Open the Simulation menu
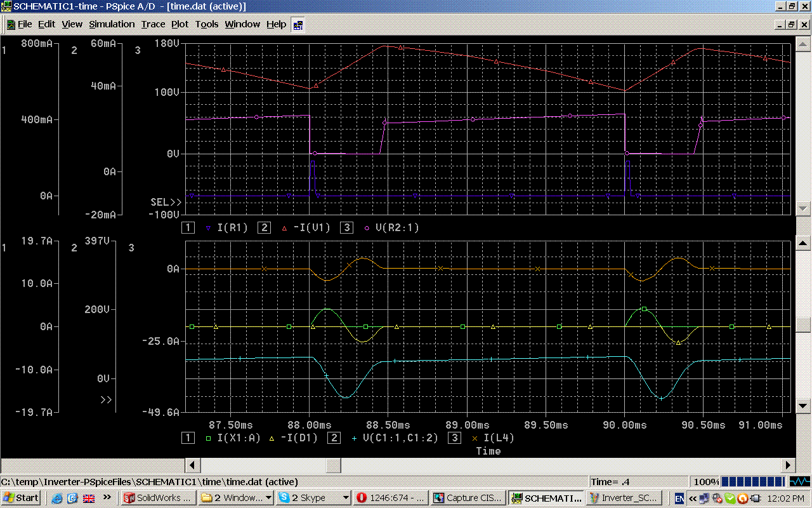Screen dimensions: 812x508 click(112, 24)
